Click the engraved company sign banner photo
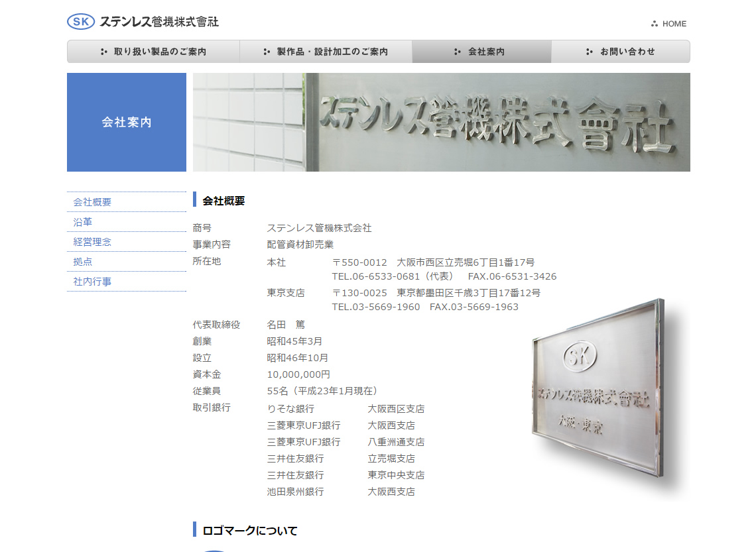756x552 pixels. [442, 123]
